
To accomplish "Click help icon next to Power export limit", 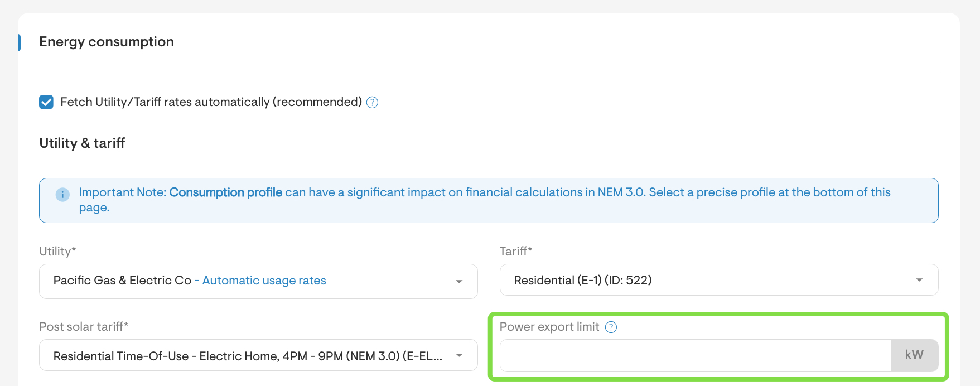I will click(x=611, y=327).
